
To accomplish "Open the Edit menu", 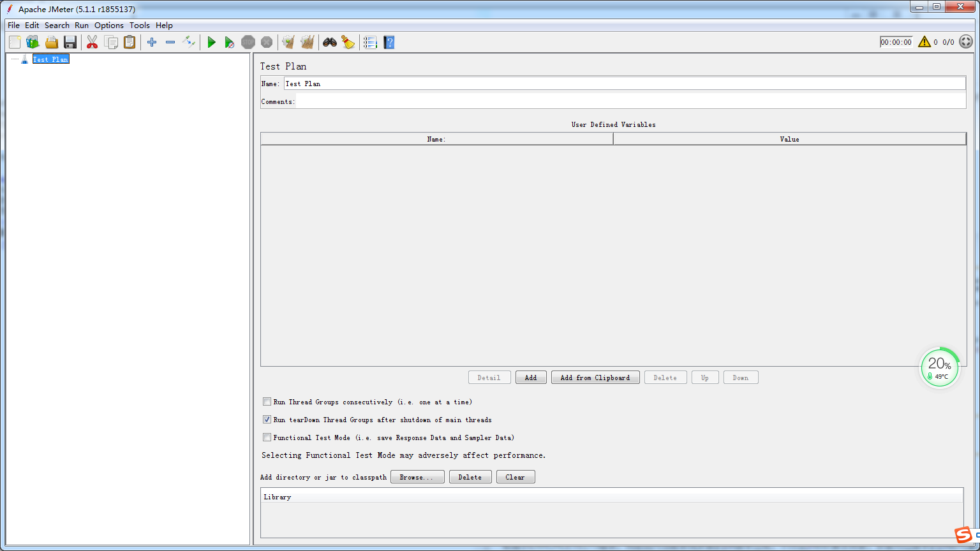I will tap(32, 26).
